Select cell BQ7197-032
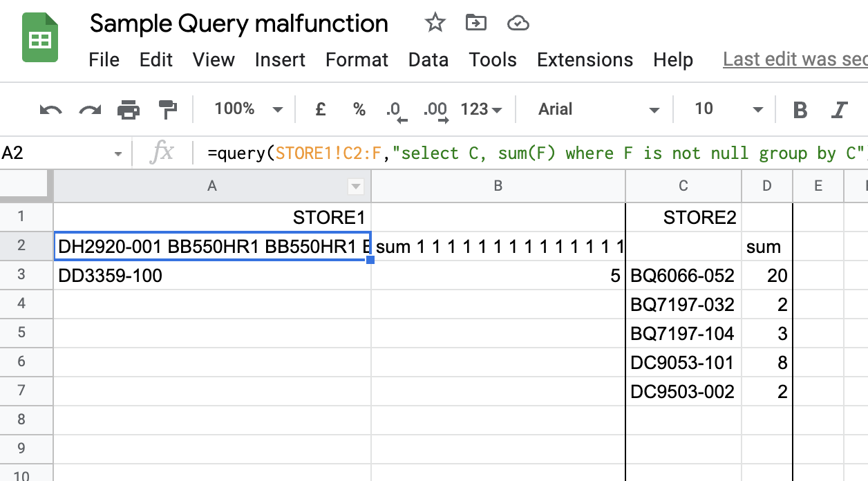The image size is (868, 481). 683,305
